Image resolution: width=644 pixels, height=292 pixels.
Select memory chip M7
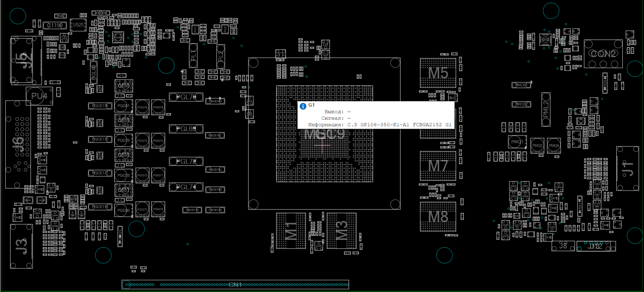438,166
